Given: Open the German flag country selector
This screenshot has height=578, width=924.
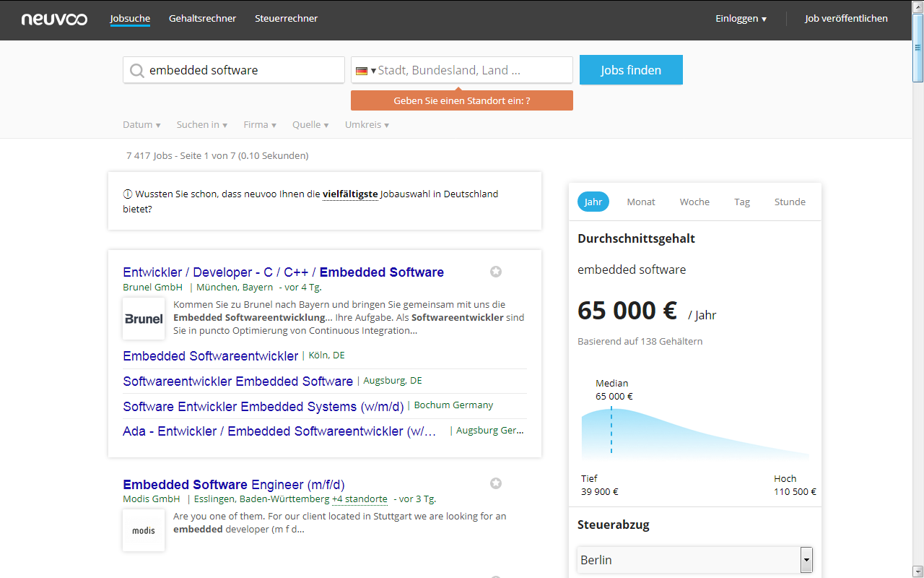Looking at the screenshot, I should tap(366, 71).
